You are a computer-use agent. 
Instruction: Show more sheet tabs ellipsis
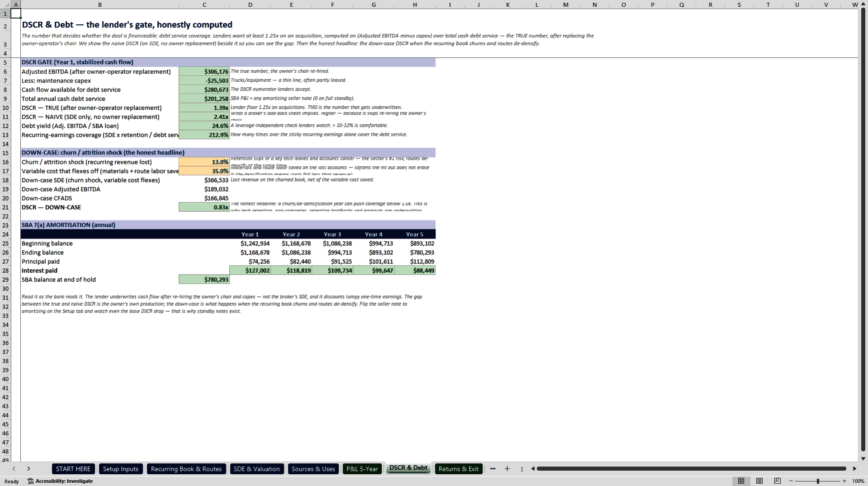coord(493,469)
